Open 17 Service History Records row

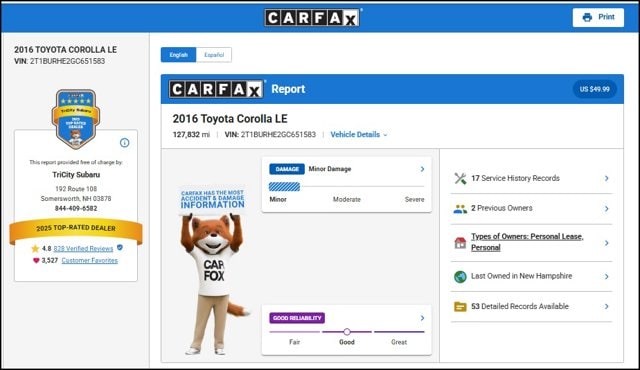tap(531, 178)
